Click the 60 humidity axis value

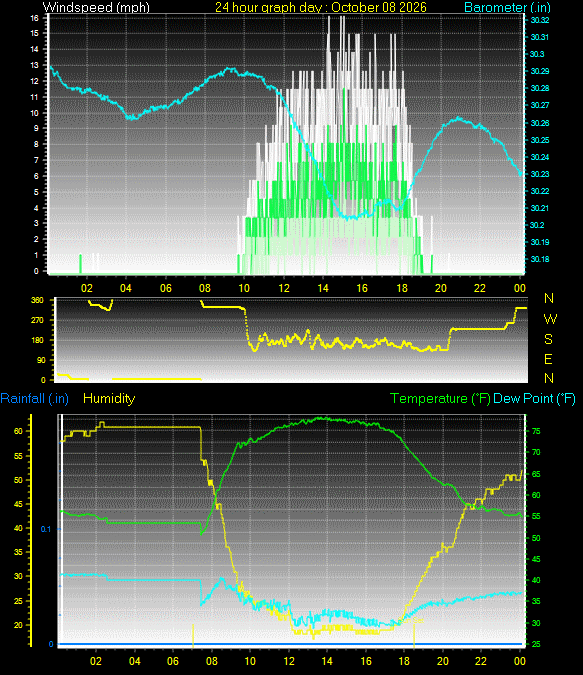click(x=18, y=431)
